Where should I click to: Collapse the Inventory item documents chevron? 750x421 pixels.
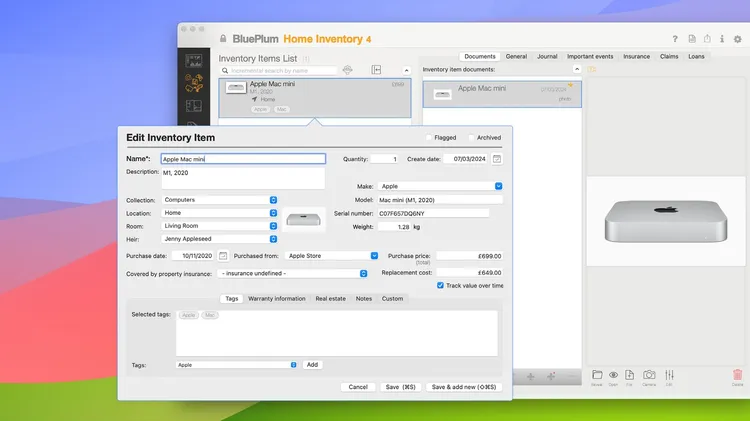point(577,69)
